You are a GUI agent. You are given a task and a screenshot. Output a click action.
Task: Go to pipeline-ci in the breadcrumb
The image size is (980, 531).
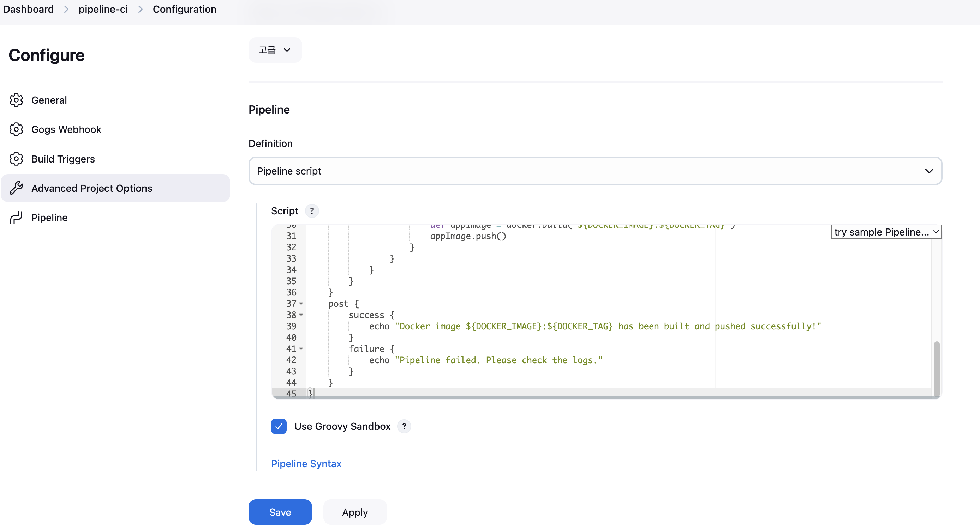pyautogui.click(x=103, y=9)
